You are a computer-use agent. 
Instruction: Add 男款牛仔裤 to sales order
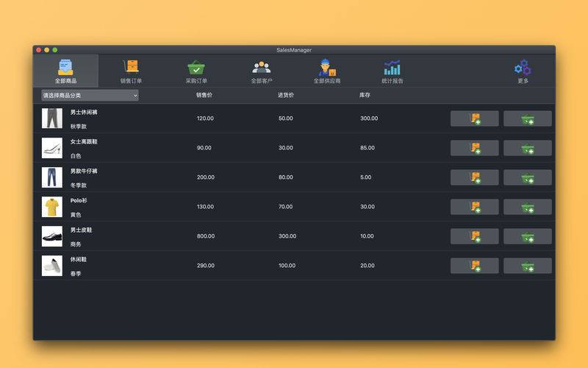pyautogui.click(x=474, y=177)
